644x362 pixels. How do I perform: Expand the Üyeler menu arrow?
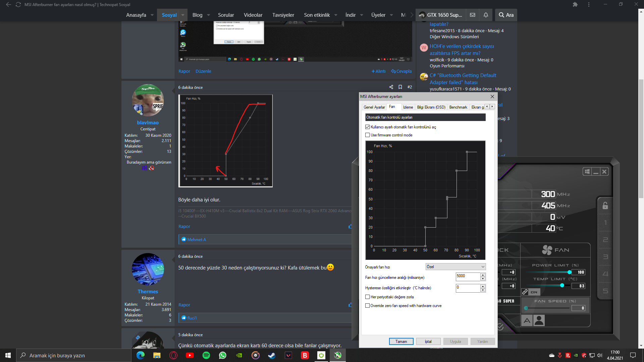coord(391,15)
